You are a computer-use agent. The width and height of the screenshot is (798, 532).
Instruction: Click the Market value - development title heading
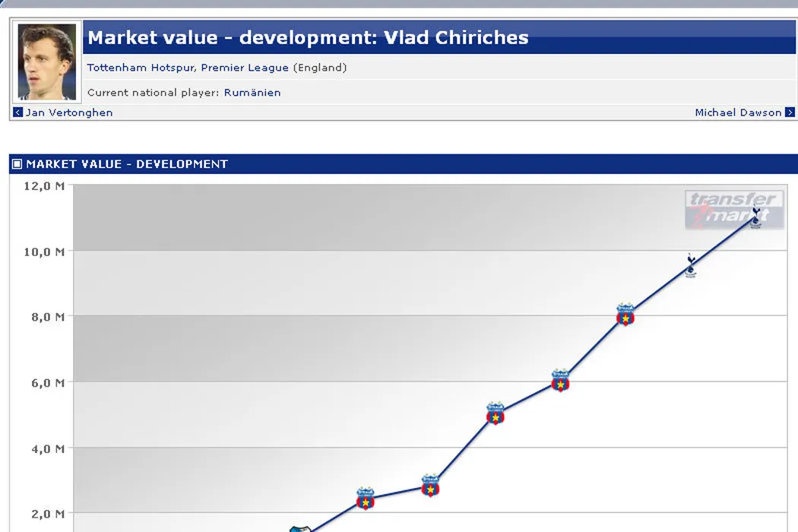(x=308, y=38)
